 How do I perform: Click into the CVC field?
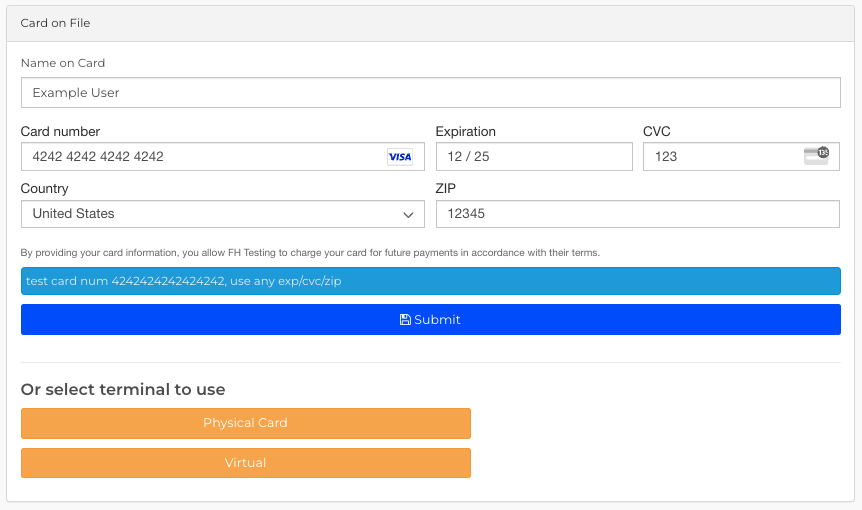pos(741,157)
